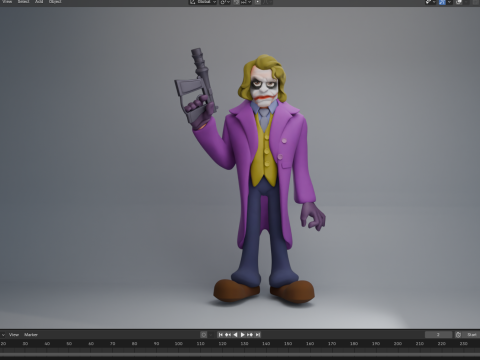The height and width of the screenshot is (360, 480).
Task: Open the viewport View menu at top
Action: click(x=7, y=2)
